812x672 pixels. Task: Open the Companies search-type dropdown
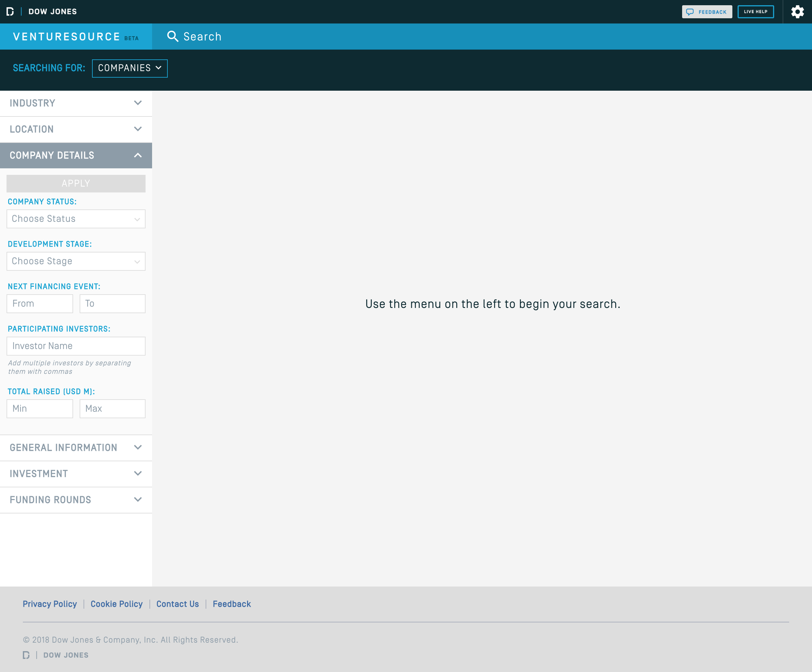[130, 68]
